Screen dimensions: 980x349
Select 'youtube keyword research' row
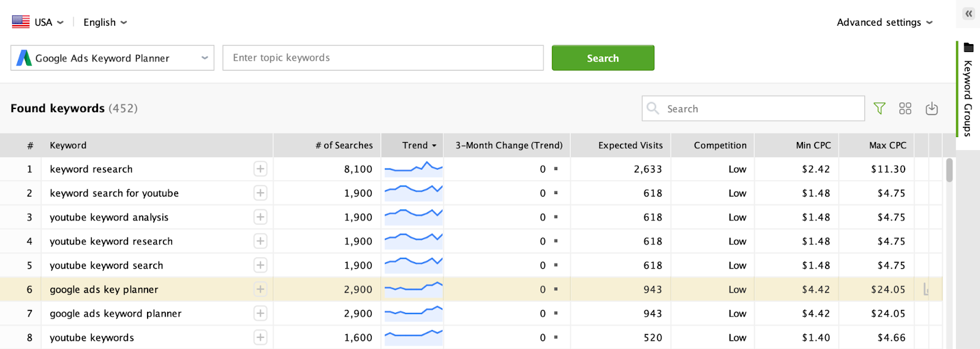coord(472,241)
